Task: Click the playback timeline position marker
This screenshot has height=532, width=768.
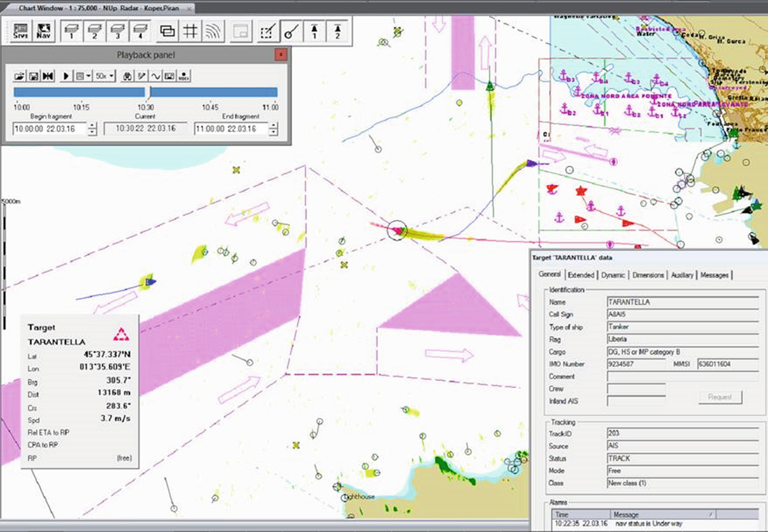Action: point(148,92)
